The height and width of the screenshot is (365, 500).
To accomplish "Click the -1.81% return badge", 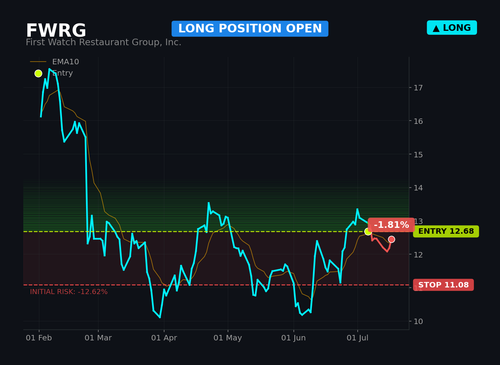I will pyautogui.click(x=391, y=225).
